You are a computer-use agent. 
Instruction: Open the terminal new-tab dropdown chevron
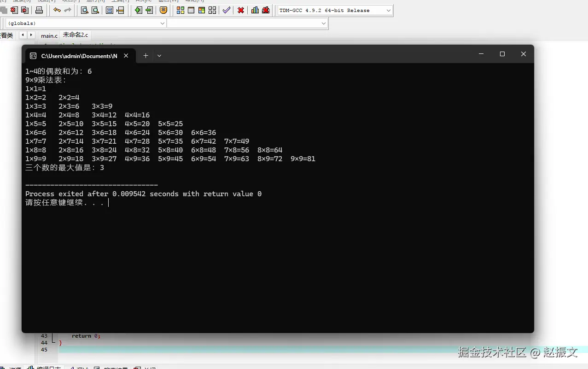tap(159, 55)
